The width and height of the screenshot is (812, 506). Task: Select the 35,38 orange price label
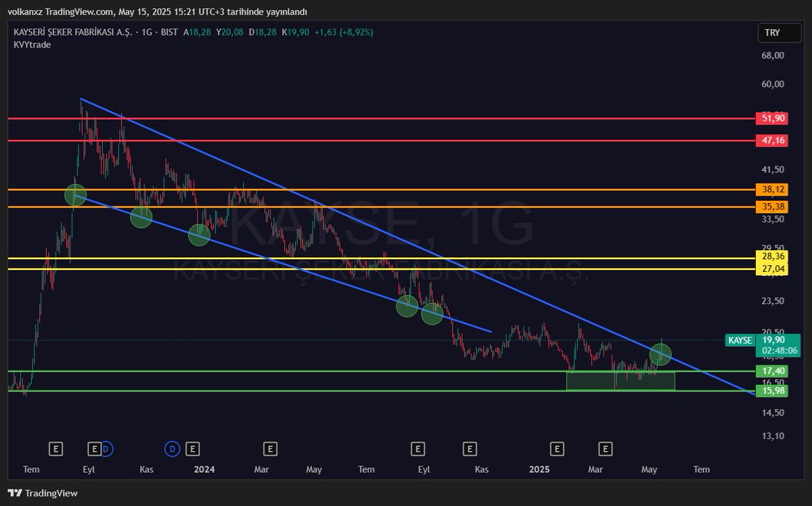coord(773,206)
